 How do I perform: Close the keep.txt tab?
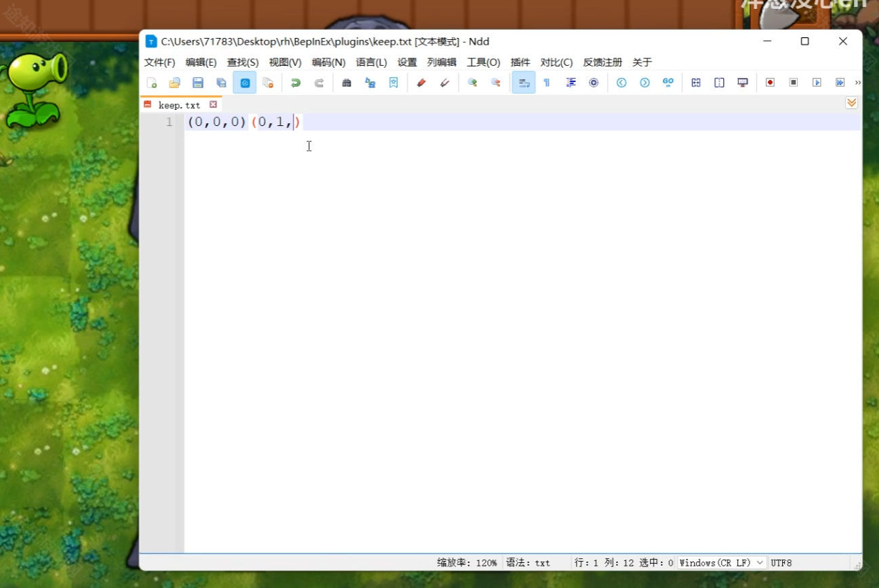tap(213, 105)
